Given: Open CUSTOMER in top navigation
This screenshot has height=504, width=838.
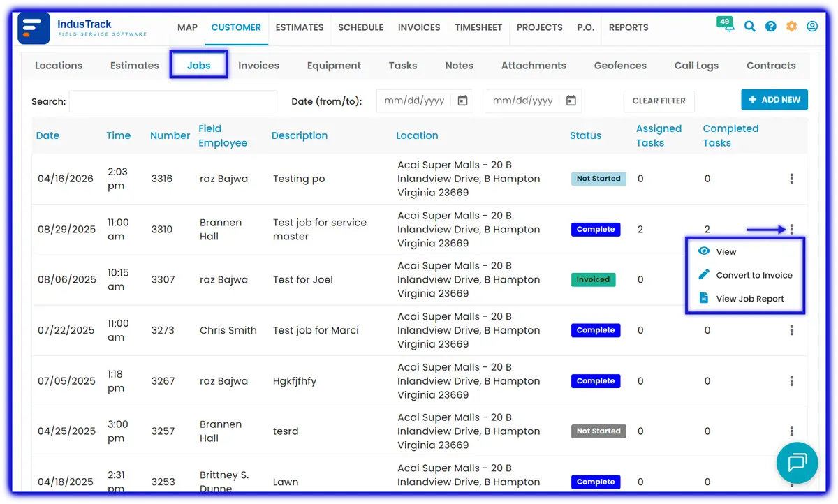Looking at the screenshot, I should coord(236,27).
